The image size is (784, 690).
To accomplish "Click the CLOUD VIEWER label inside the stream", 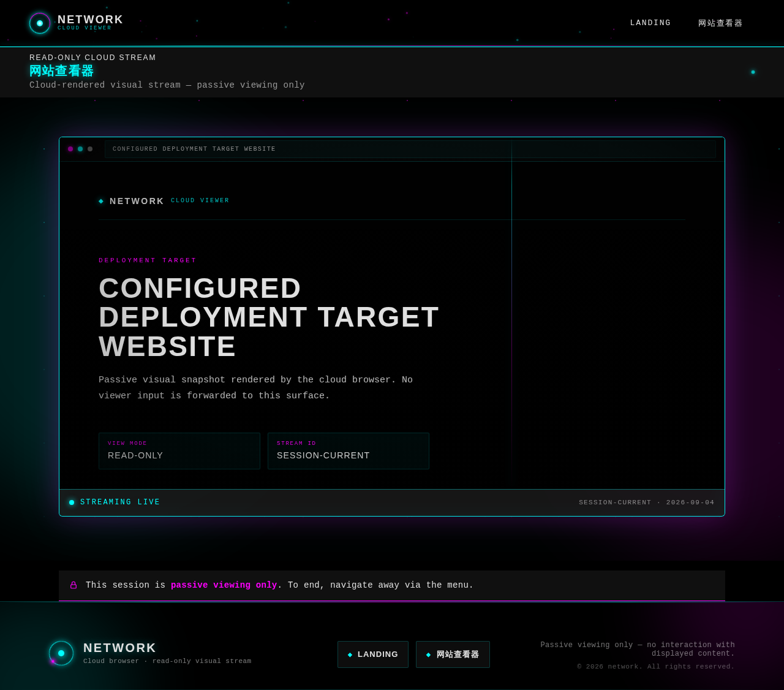I will pyautogui.click(x=200, y=201).
